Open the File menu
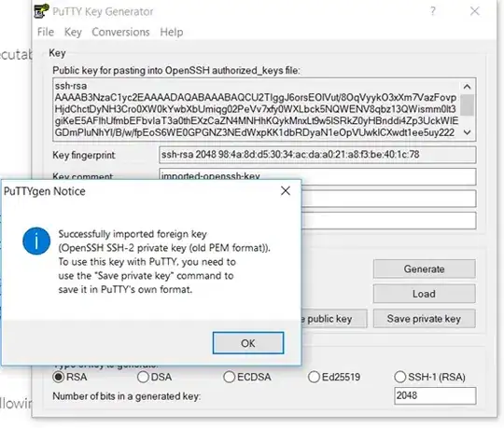Viewport: 504px width, 428px height. [46, 32]
